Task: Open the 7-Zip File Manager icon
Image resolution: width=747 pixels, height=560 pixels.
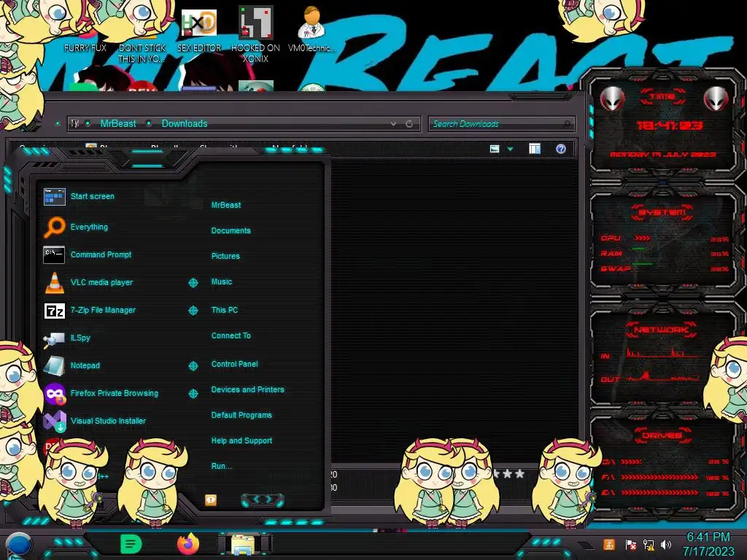Action: click(54, 311)
